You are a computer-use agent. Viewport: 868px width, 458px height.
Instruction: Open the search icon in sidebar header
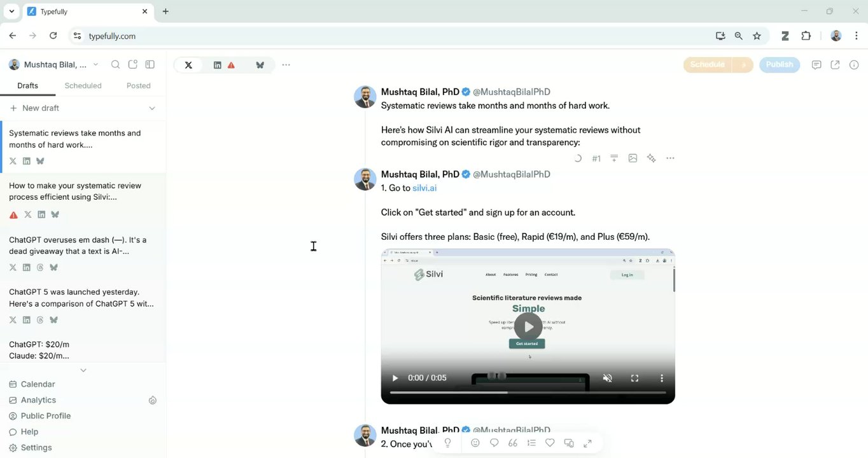tap(115, 64)
